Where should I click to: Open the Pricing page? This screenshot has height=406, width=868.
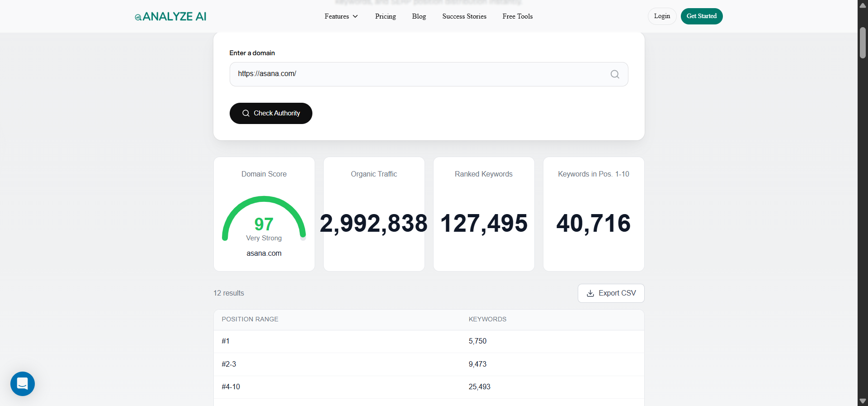pyautogui.click(x=385, y=16)
